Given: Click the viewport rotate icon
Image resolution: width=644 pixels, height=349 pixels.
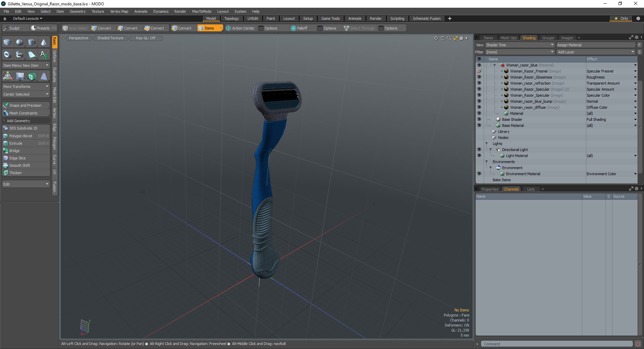Looking at the screenshot, I should coord(442,38).
